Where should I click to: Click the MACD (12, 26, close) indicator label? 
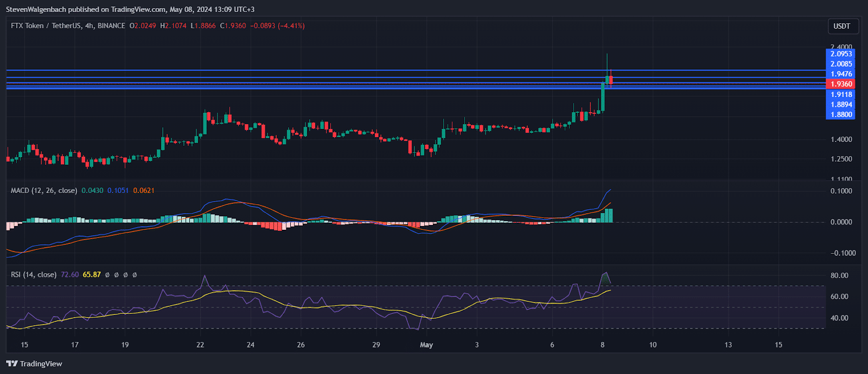tap(44, 190)
